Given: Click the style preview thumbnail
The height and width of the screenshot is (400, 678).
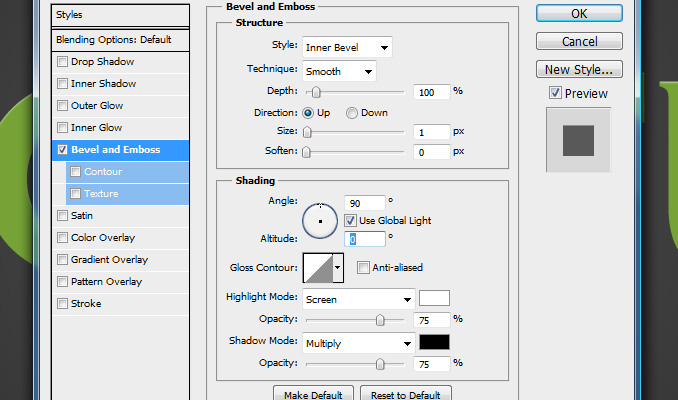Looking at the screenshot, I should point(579,140).
